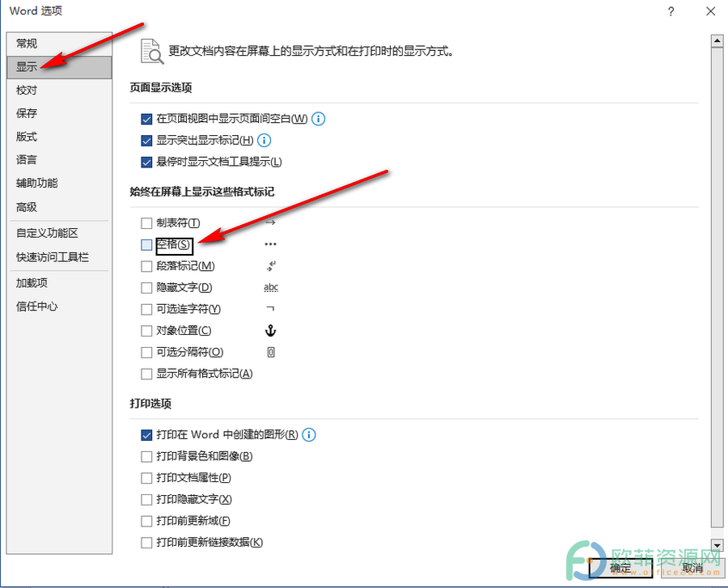This screenshot has height=588, width=728.
Task: Select 快速访问工具栏 category
Action: point(59,257)
